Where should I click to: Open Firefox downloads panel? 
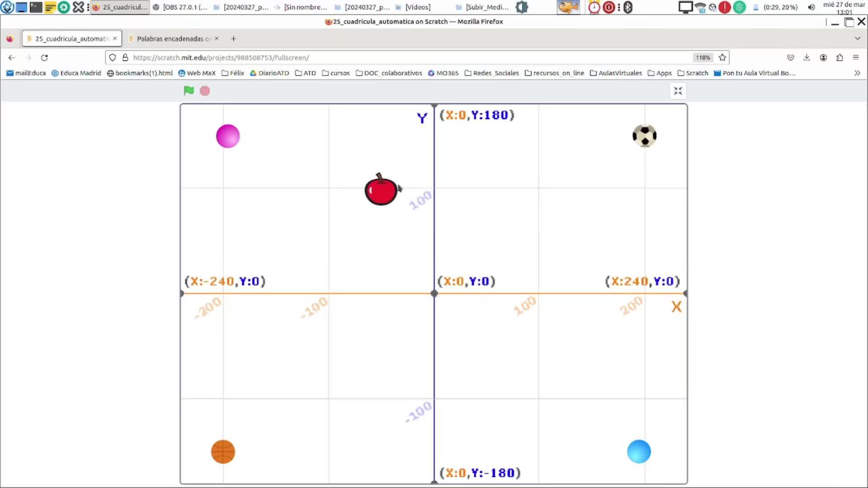coord(807,57)
